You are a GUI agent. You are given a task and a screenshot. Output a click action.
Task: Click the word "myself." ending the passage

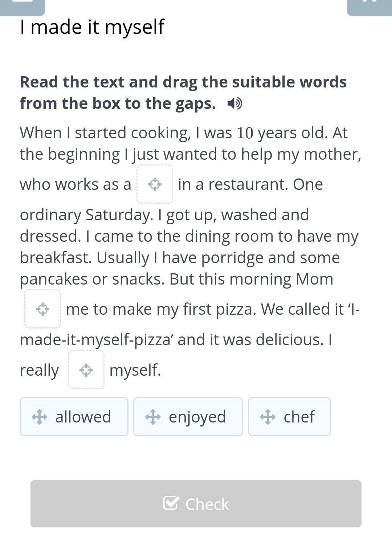[x=135, y=370]
